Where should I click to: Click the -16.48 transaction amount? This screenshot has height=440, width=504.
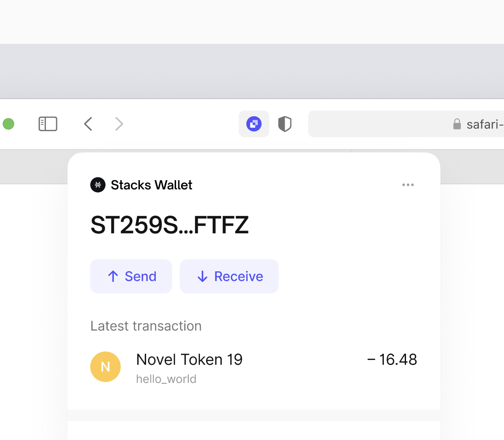pyautogui.click(x=392, y=359)
